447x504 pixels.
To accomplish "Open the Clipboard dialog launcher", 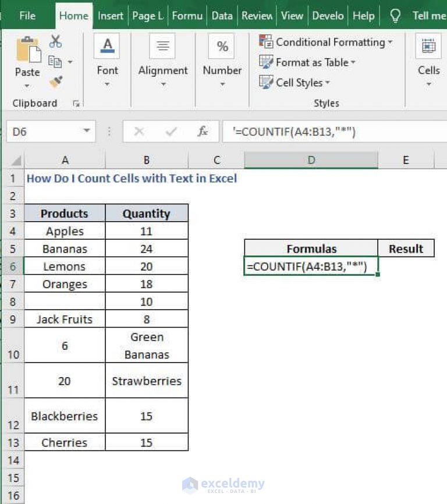I will coord(76,104).
